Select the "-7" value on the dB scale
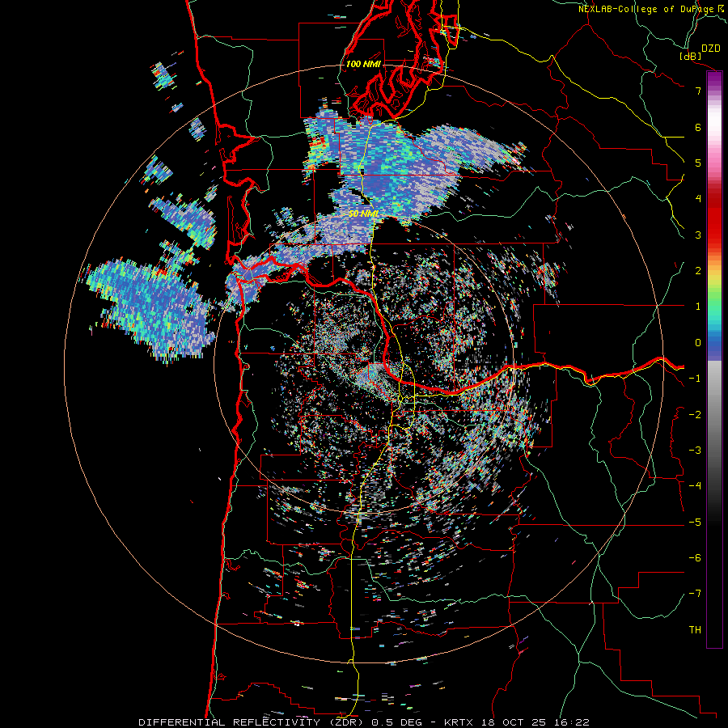Viewport: 728px width, 728px height. [x=695, y=594]
